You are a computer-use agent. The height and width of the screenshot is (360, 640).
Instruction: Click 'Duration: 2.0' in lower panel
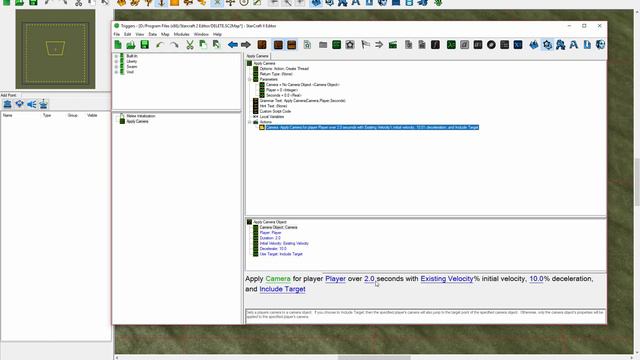[270, 238]
